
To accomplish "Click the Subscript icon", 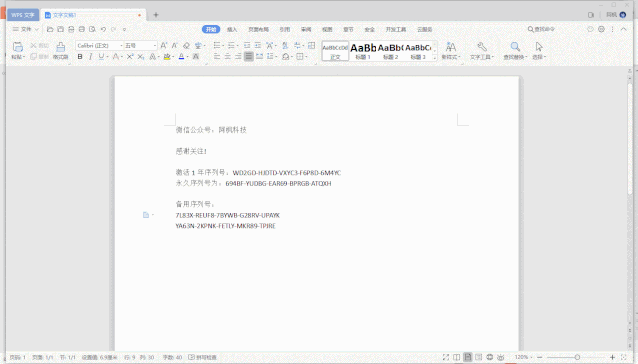I will coord(141,57).
